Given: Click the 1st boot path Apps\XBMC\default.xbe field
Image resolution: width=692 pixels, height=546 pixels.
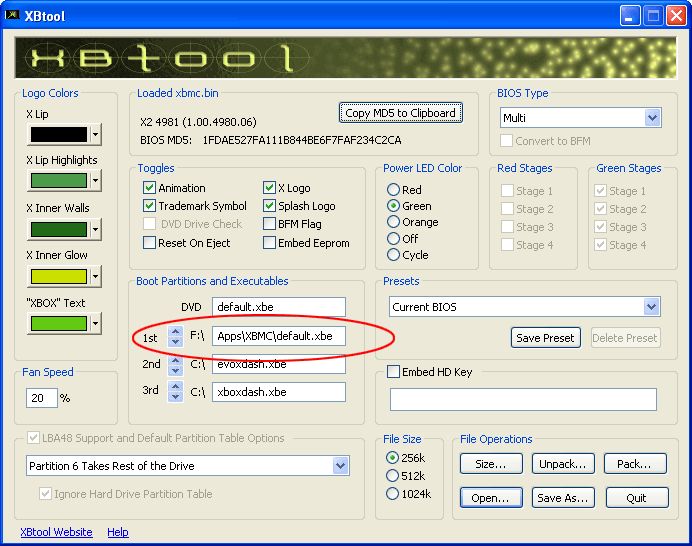Looking at the screenshot, I should click(x=279, y=336).
